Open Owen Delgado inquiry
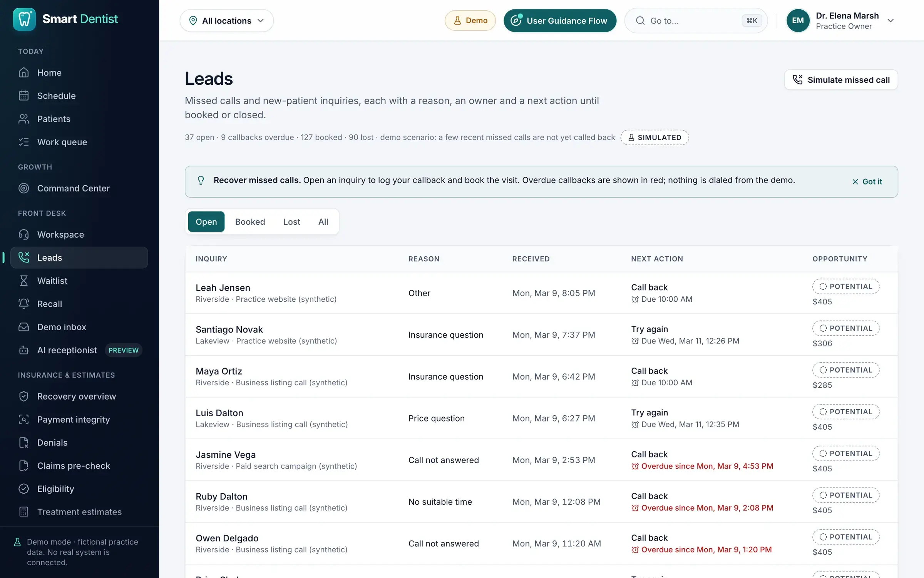The image size is (924, 578). tap(541, 543)
